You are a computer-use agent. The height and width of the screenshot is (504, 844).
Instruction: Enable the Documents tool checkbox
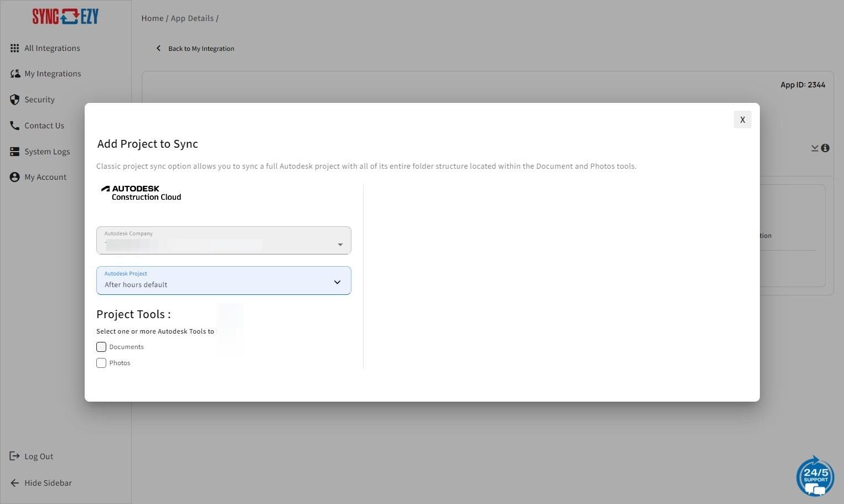pyautogui.click(x=101, y=347)
